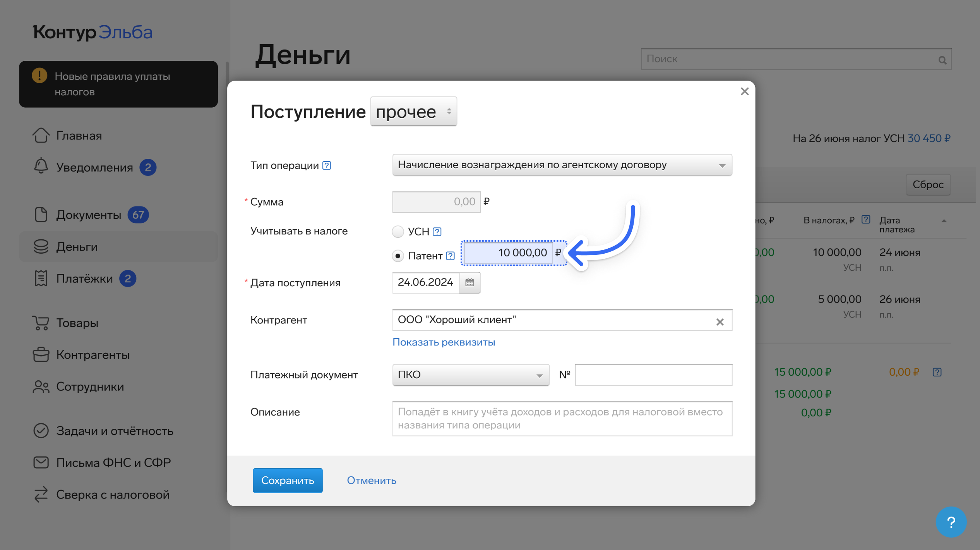Click the 26 июня payment row date
The width and height of the screenshot is (980, 550).
899,299
